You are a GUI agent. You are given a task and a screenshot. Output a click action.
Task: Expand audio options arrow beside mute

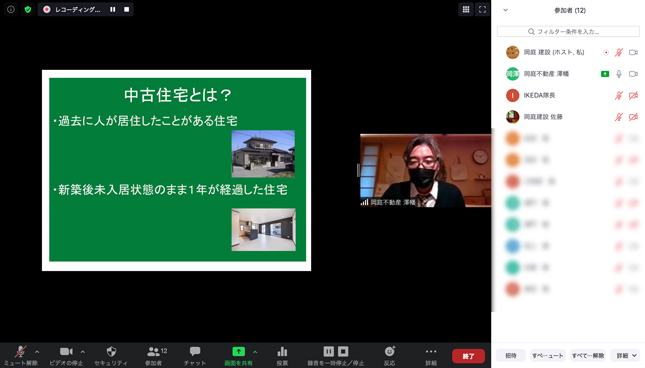tap(37, 352)
